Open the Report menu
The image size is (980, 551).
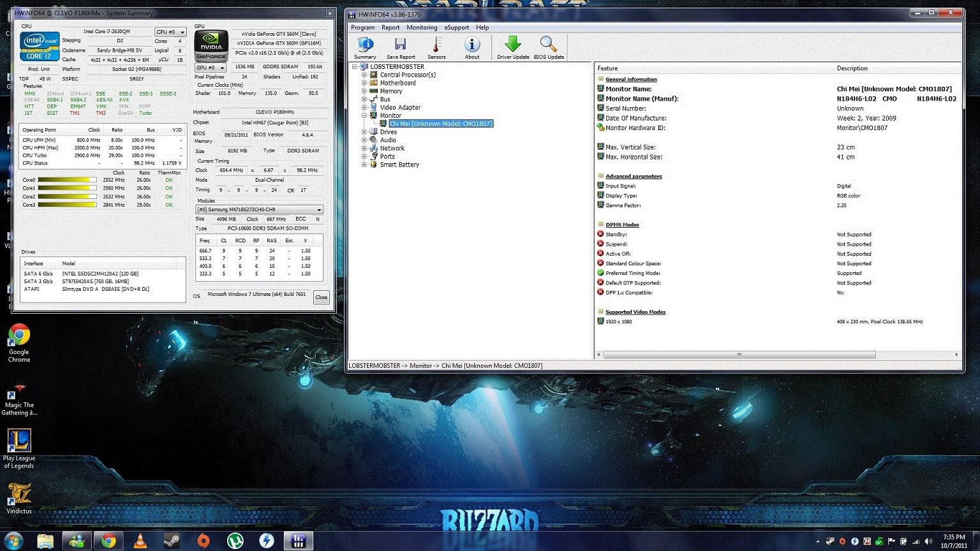390,27
